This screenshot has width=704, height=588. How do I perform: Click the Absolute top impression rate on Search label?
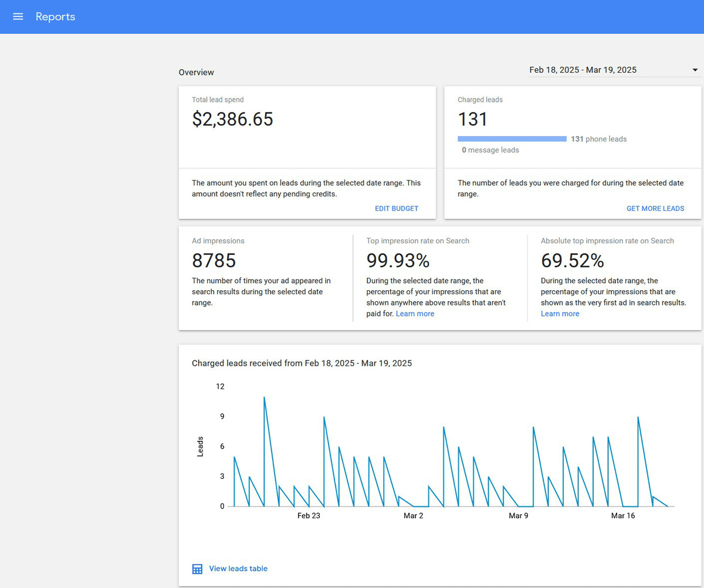click(607, 240)
